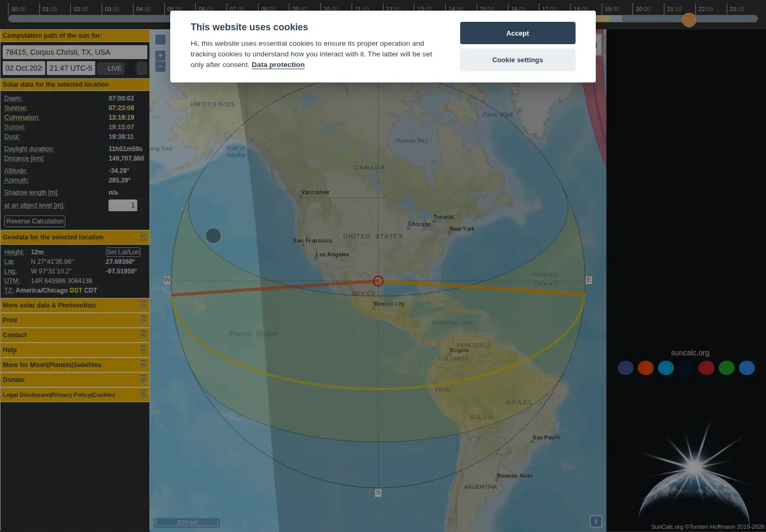
Task: Jump to 23:00 on the time bar
Action: (737, 9)
